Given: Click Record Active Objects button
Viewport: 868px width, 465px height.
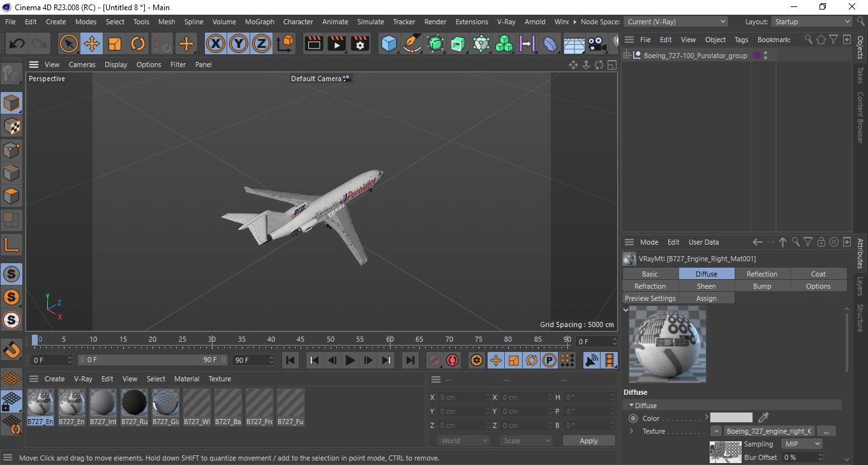Looking at the screenshot, I should coord(435,360).
